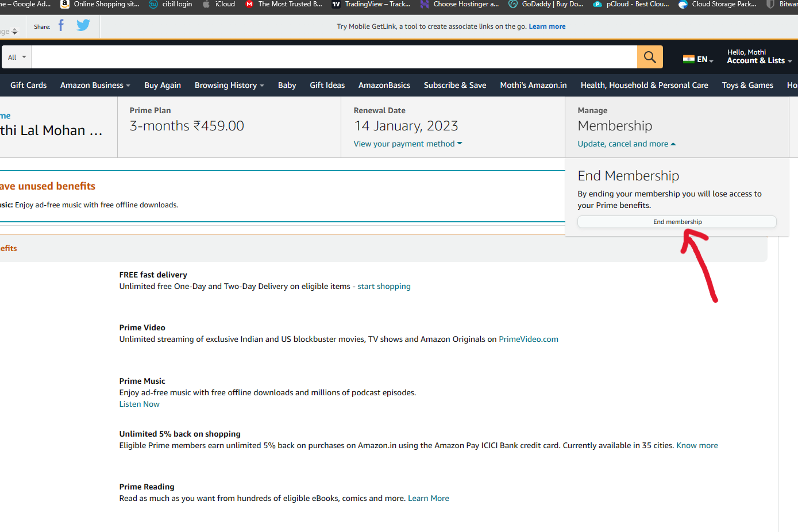Open the iCloud bookmark
This screenshot has width=798, height=532.
coord(219,4)
